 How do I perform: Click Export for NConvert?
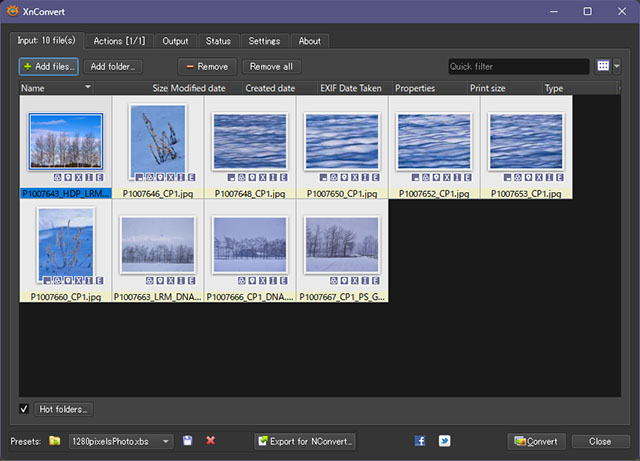[305, 441]
